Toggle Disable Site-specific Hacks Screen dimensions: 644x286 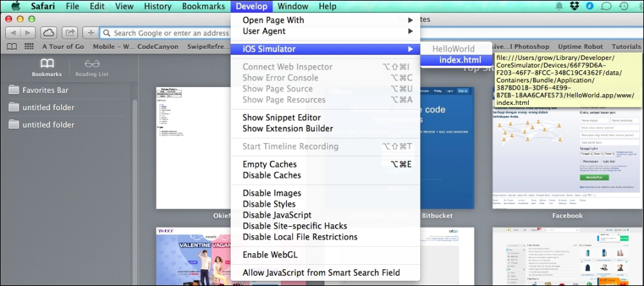(325, 226)
